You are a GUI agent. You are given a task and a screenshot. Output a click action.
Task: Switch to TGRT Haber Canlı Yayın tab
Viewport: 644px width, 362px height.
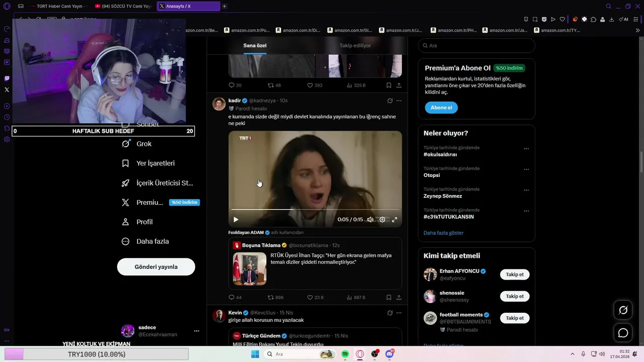[58, 7]
